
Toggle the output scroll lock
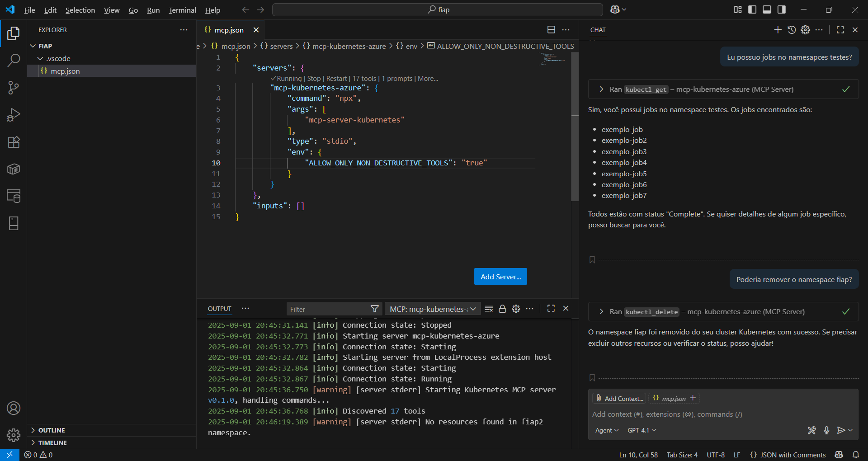pos(502,309)
